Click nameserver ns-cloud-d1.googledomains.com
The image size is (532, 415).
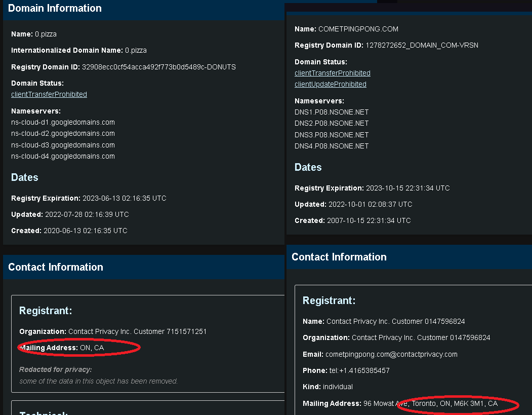pyautogui.click(x=63, y=122)
